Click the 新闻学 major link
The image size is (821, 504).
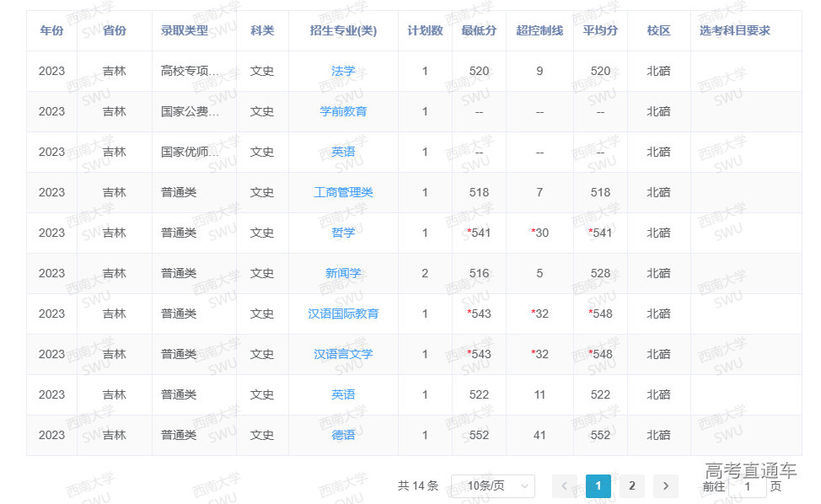pyautogui.click(x=343, y=273)
